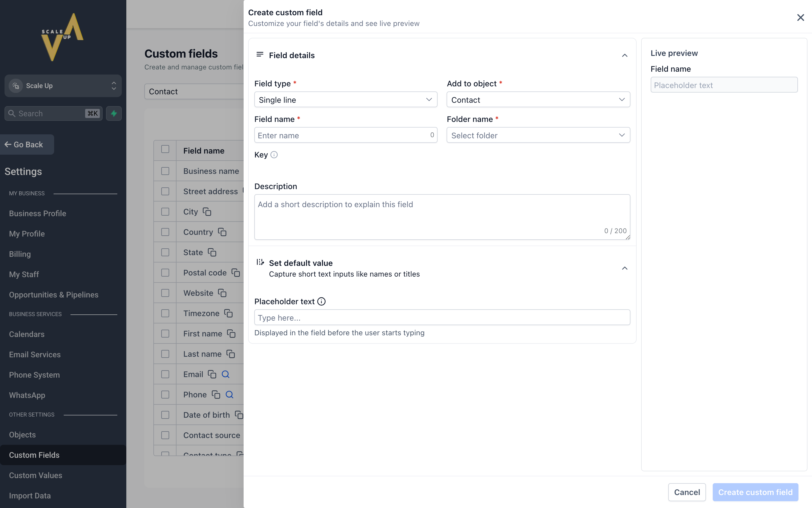Click the Cancel button
This screenshot has height=508, width=812.
coord(687,492)
